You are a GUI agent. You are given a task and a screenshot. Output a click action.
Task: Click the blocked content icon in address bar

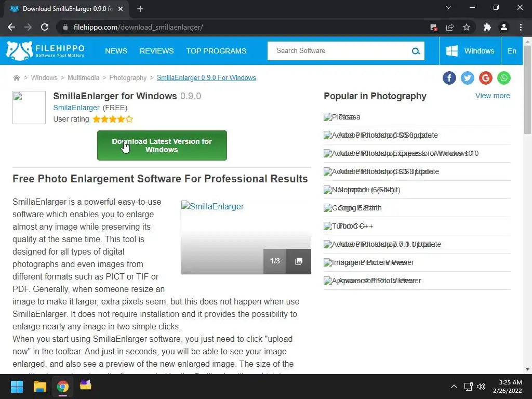point(433,27)
